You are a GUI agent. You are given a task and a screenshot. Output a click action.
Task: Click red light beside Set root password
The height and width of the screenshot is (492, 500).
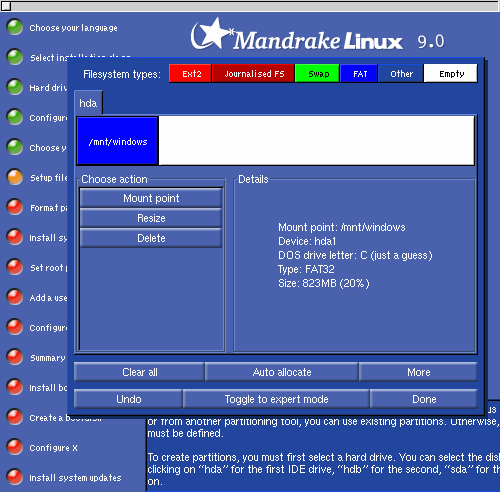click(x=15, y=267)
